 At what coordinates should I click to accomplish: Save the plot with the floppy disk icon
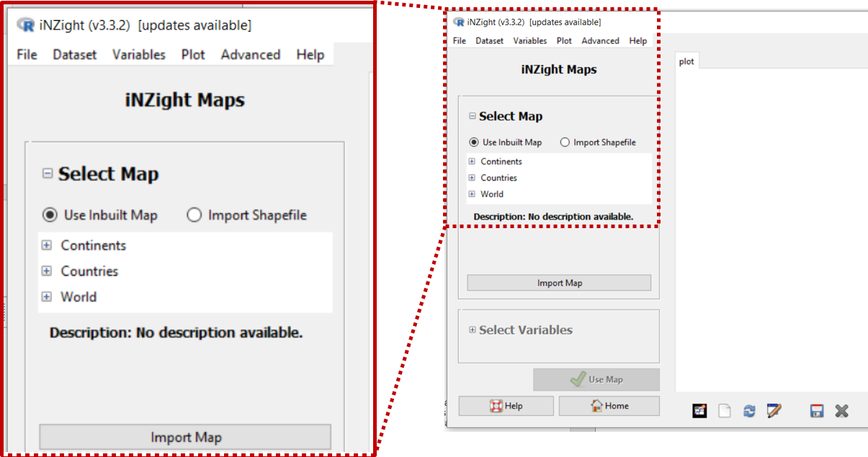(816, 411)
